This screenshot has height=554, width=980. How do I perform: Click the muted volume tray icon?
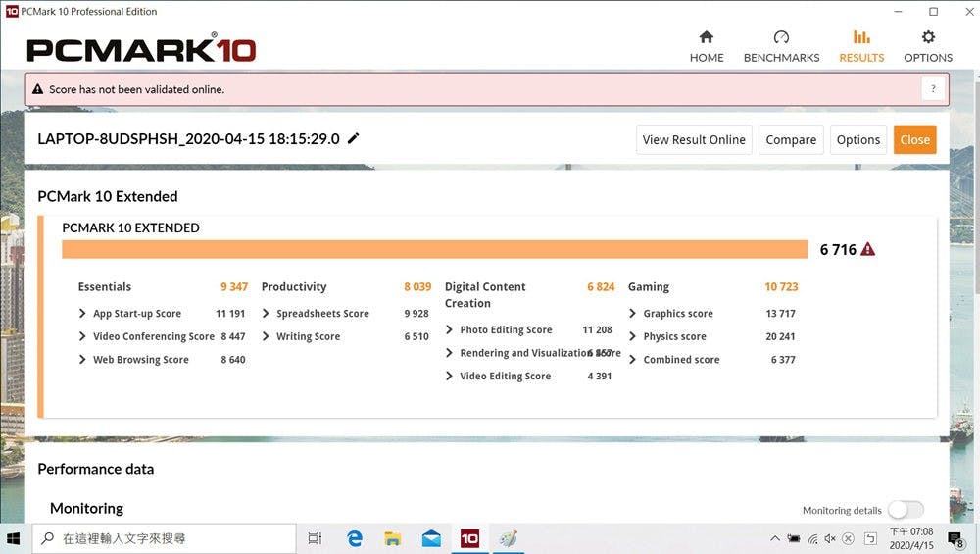[x=830, y=538]
